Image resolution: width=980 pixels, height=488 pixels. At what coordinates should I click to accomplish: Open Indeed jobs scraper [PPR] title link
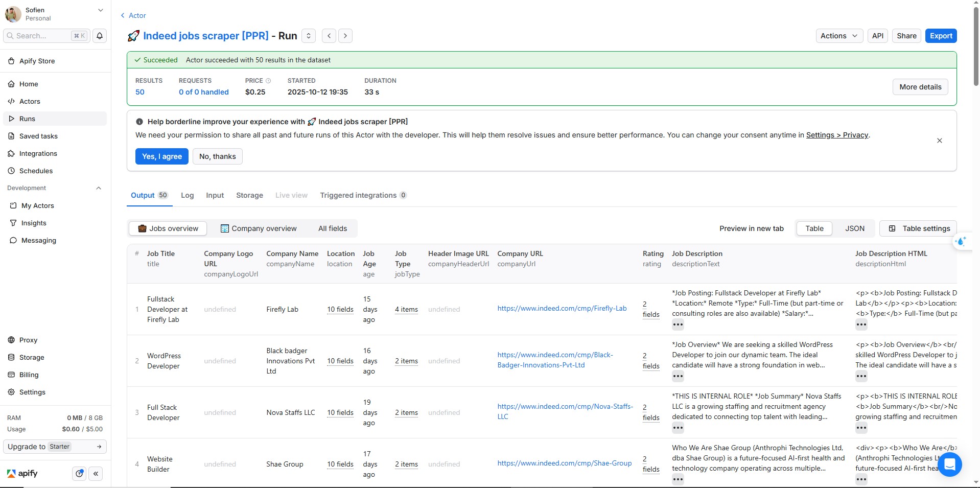[205, 36]
